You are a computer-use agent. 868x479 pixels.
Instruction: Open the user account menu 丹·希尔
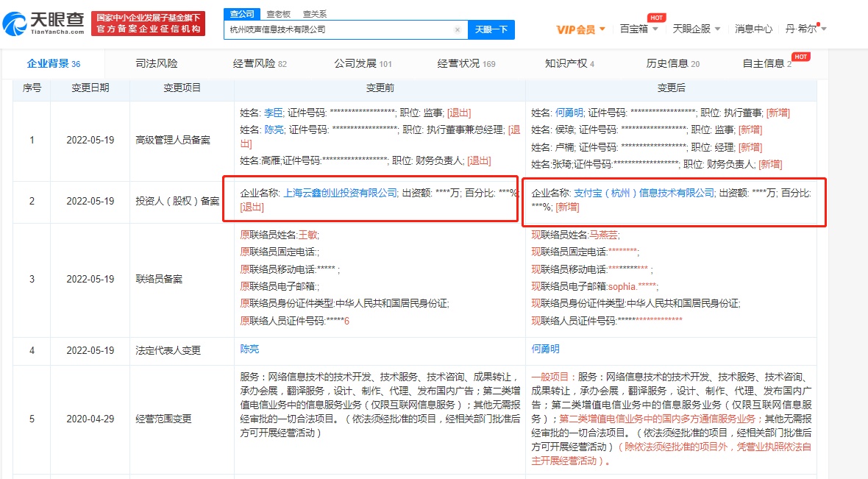point(805,29)
